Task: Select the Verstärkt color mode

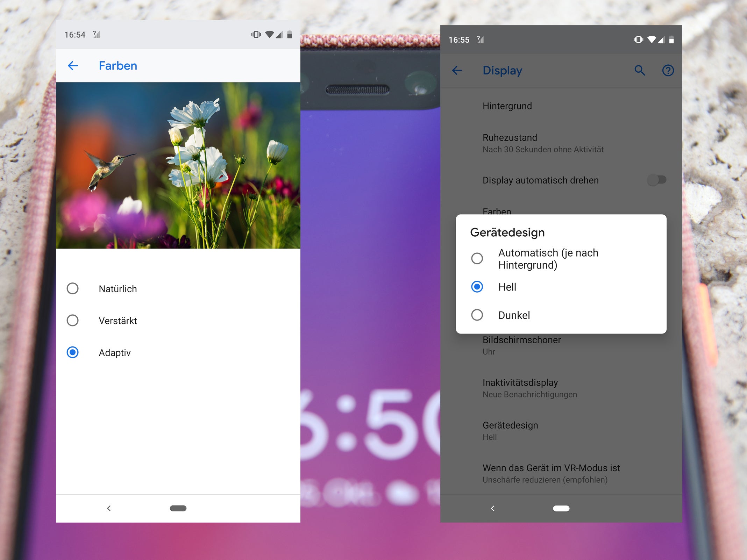Action: tap(178, 321)
